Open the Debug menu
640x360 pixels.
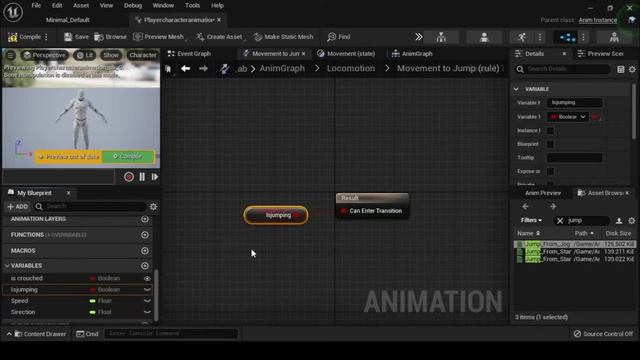[133, 6]
